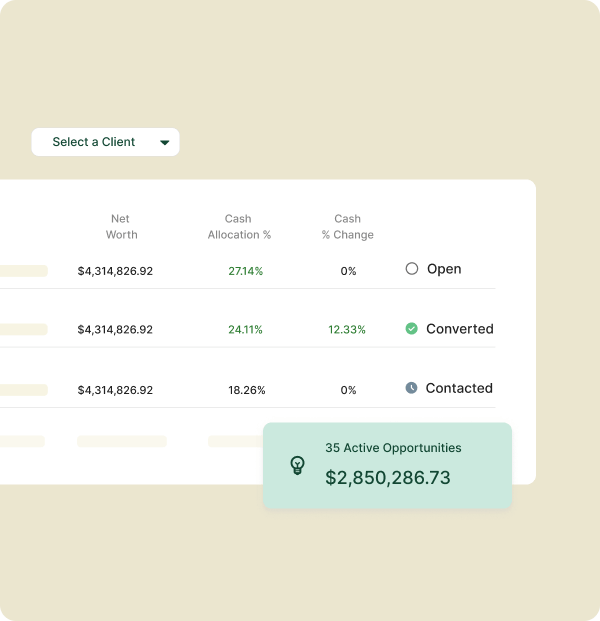600x621 pixels.
Task: Click the 12.33% cash change value
Action: point(347,330)
